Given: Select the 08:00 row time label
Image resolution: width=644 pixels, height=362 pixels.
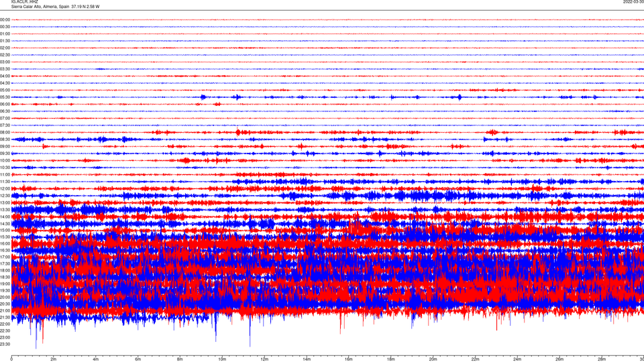Looking at the screenshot, I should pos(5,132).
